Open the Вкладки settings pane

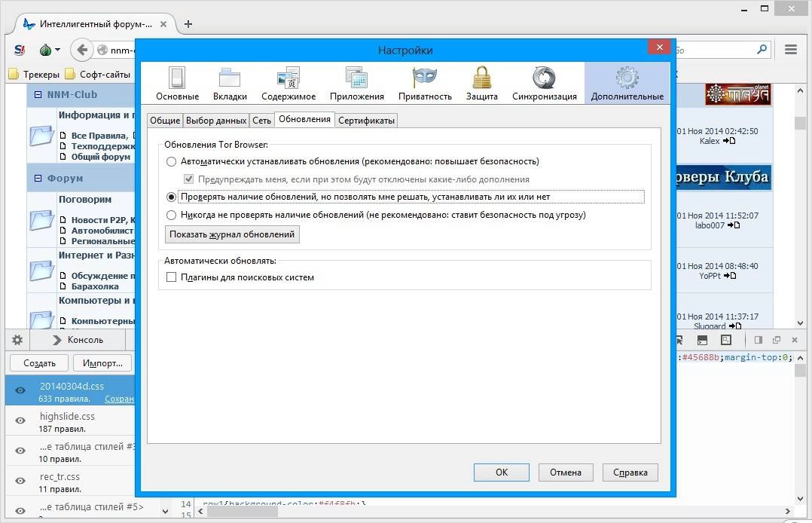coord(230,84)
